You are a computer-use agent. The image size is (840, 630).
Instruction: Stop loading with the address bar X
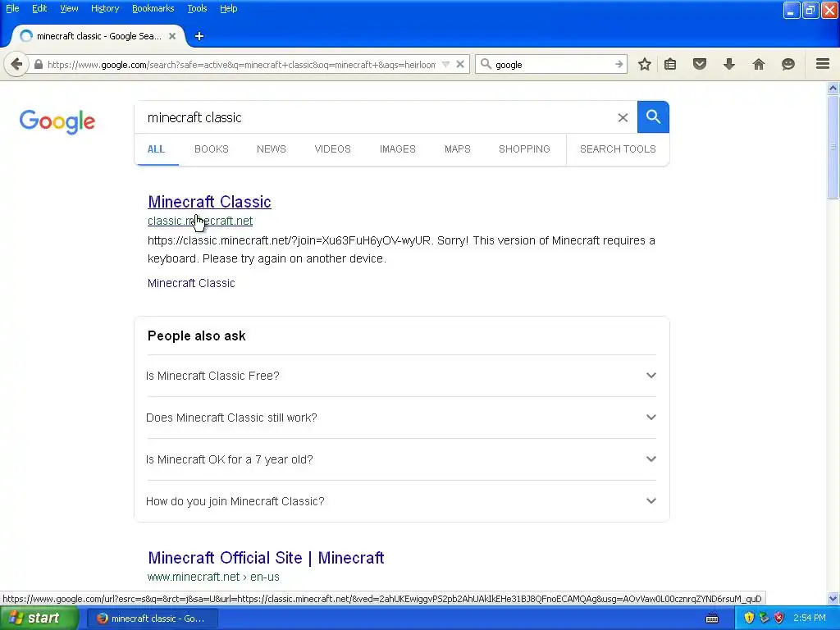coord(459,64)
